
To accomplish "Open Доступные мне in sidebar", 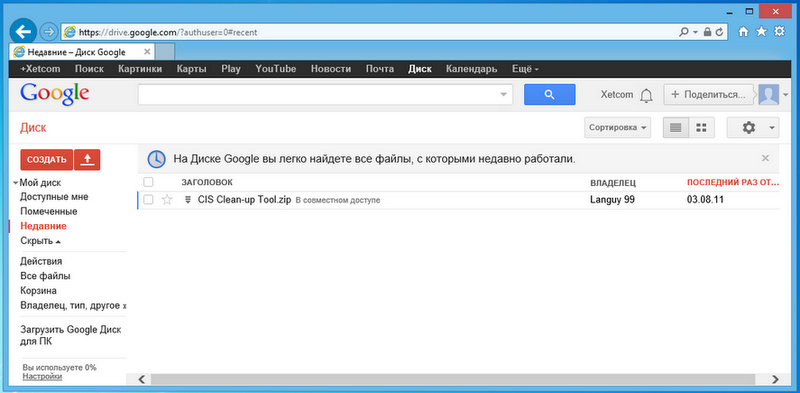I will pos(55,196).
